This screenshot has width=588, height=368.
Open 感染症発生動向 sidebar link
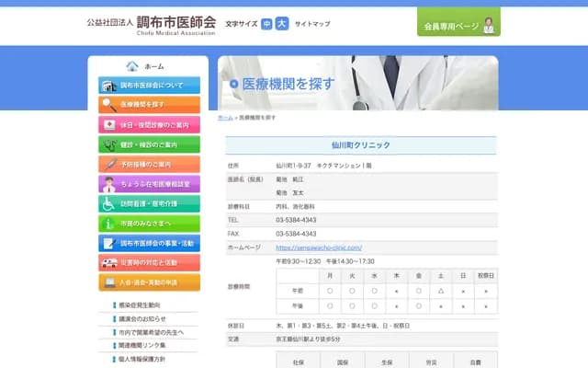140,305
